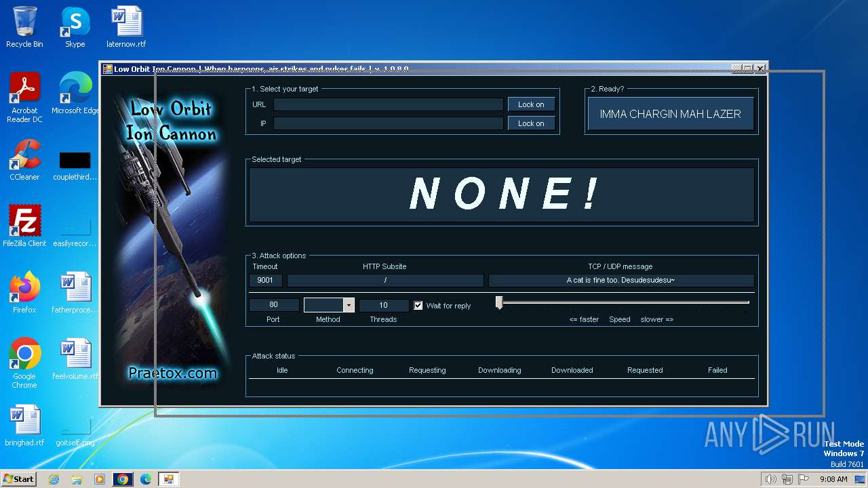The image size is (868, 488).
Task: Open Acrobat Reader DC shortcut
Action: pyautogui.click(x=24, y=97)
